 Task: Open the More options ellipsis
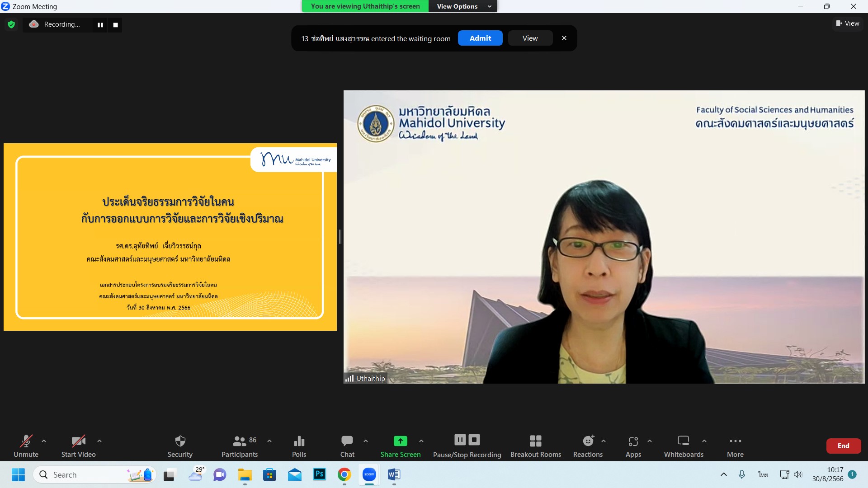pyautogui.click(x=736, y=441)
